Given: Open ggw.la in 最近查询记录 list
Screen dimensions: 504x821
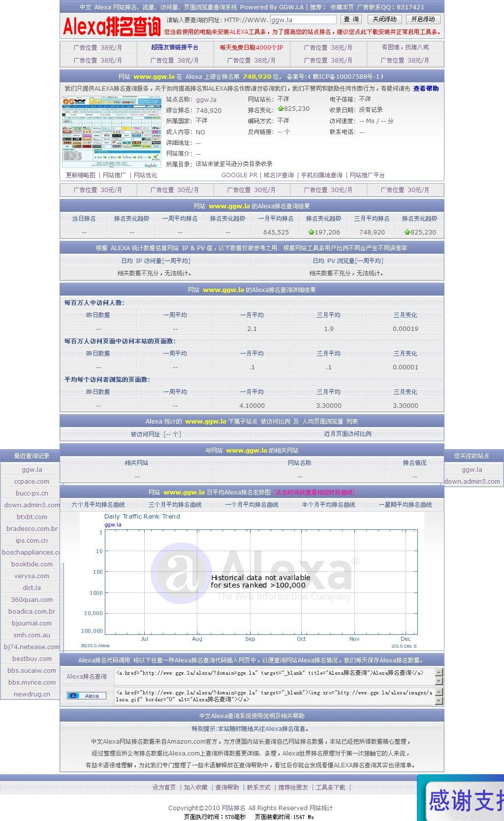Looking at the screenshot, I should point(32,470).
